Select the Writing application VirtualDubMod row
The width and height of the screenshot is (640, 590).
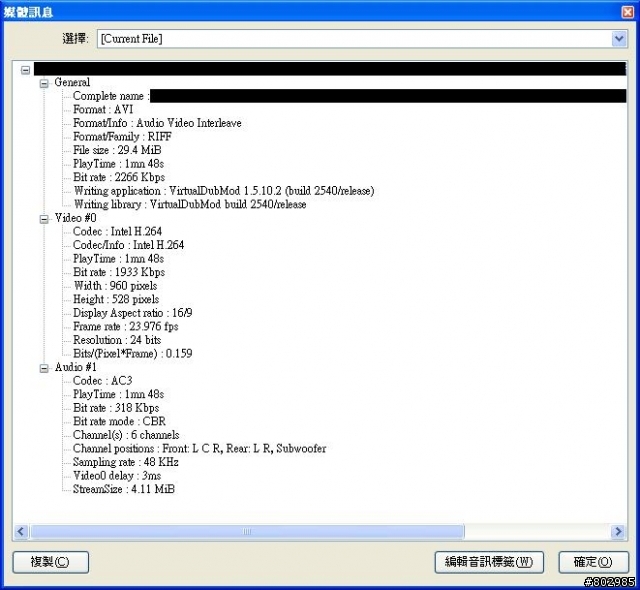tap(224, 191)
